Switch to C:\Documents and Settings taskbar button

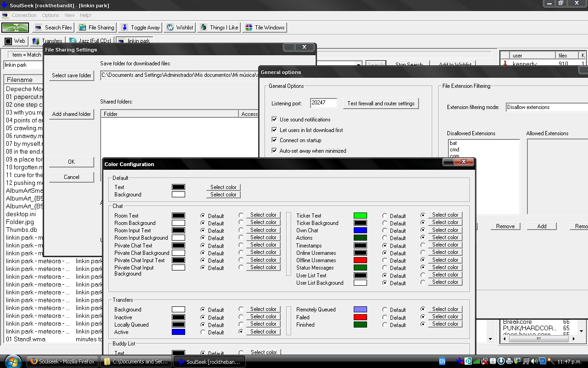click(136, 362)
